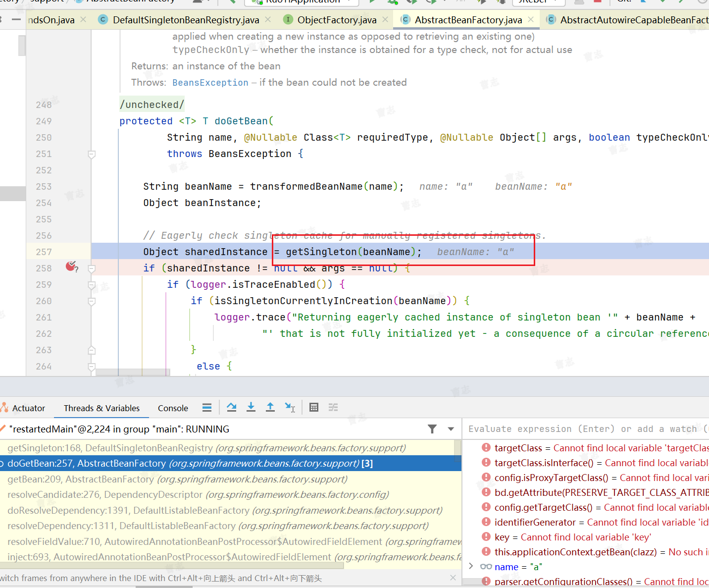Select the config.getTargetClass() watch row

586,507
